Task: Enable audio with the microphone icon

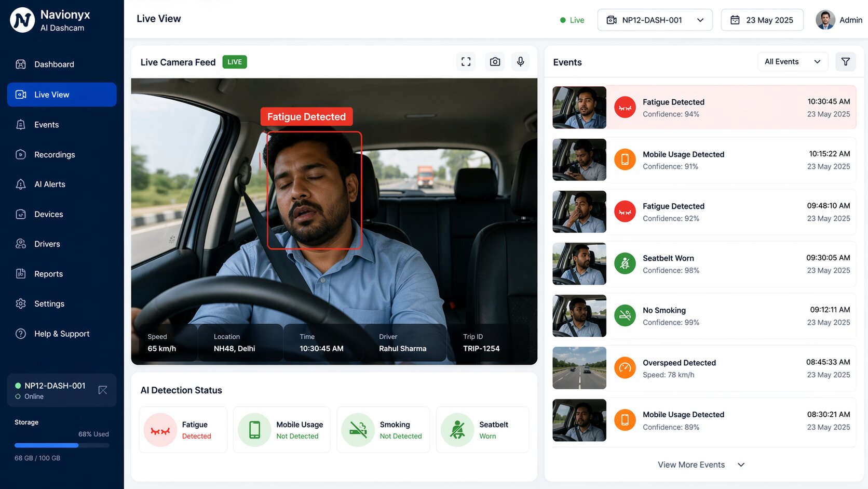Action: 520,61
